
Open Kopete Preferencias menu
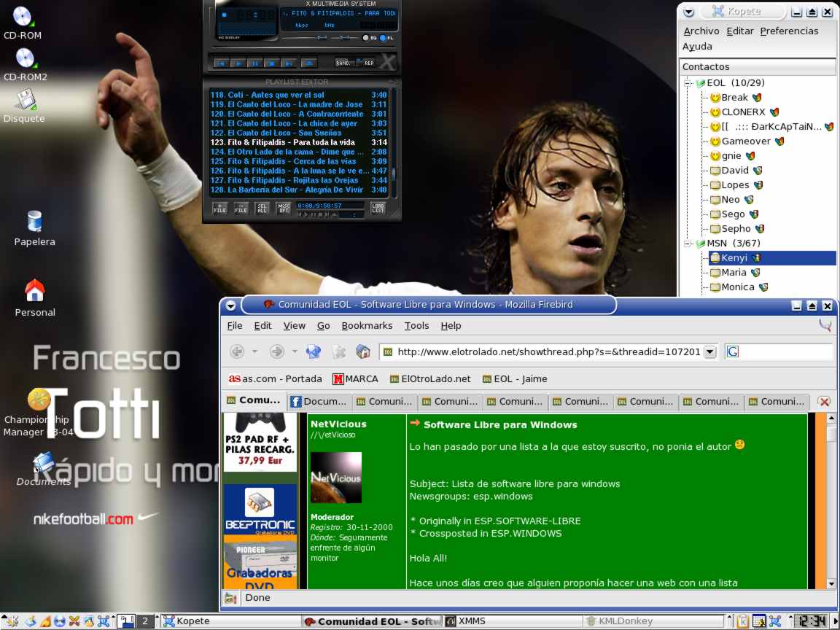click(789, 31)
